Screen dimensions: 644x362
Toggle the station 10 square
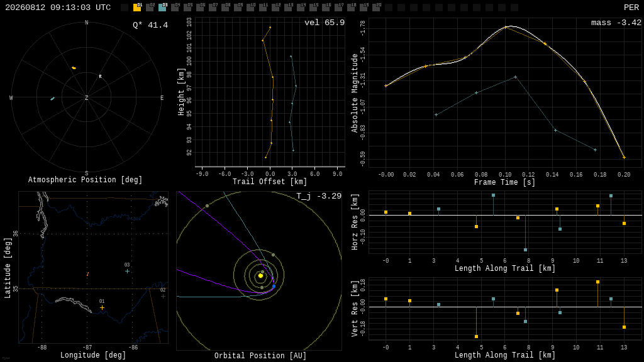(x=250, y=8)
